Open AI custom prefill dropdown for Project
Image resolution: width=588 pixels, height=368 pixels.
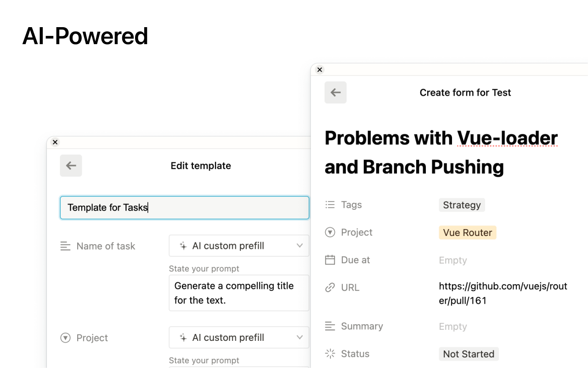(x=239, y=338)
